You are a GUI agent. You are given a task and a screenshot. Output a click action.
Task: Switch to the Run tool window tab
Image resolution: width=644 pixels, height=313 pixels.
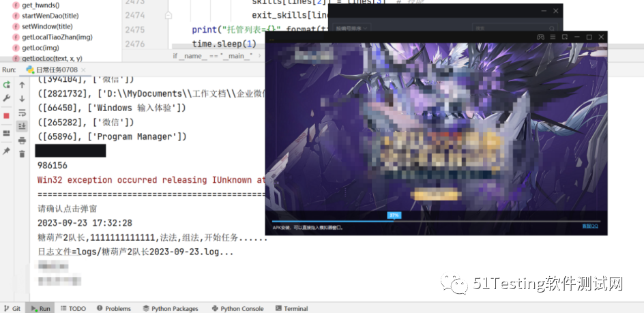pyautogui.click(x=41, y=308)
